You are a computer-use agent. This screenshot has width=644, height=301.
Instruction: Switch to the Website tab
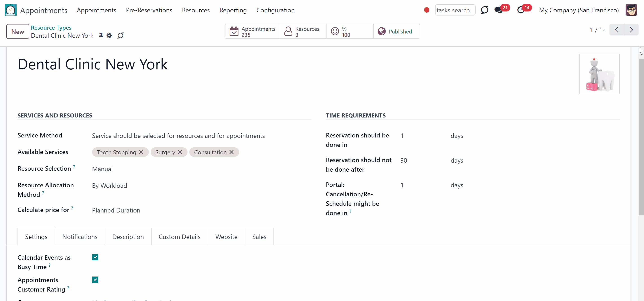[x=226, y=237]
